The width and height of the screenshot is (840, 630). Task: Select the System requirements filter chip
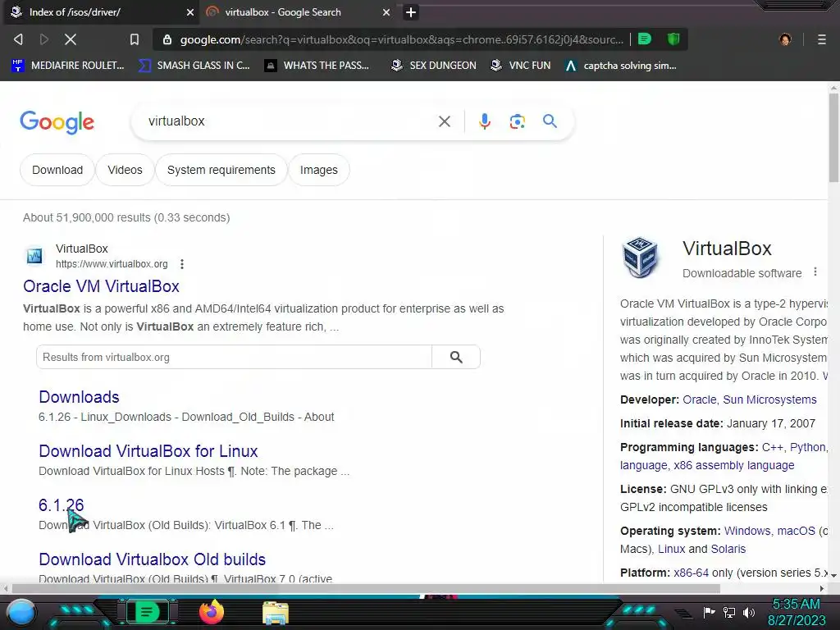coord(221,170)
